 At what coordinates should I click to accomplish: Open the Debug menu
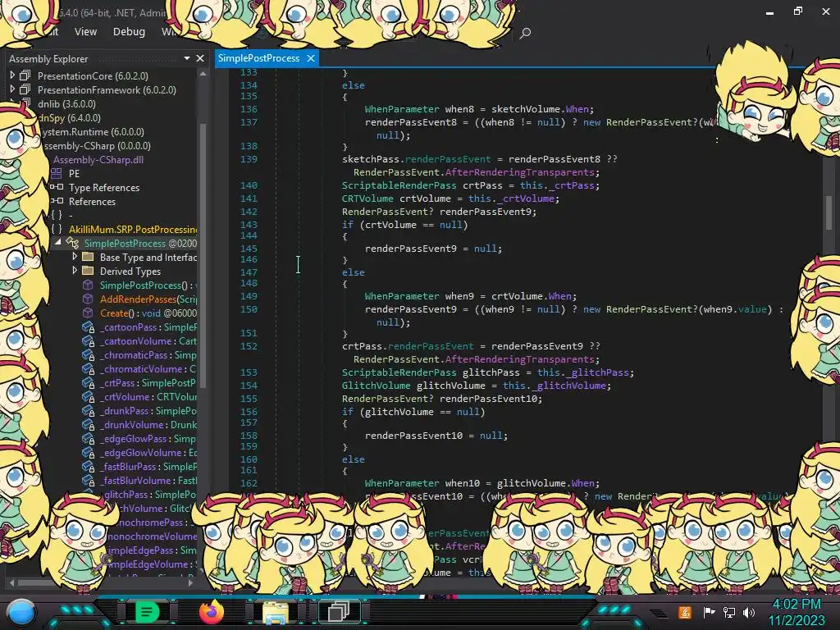[129, 32]
